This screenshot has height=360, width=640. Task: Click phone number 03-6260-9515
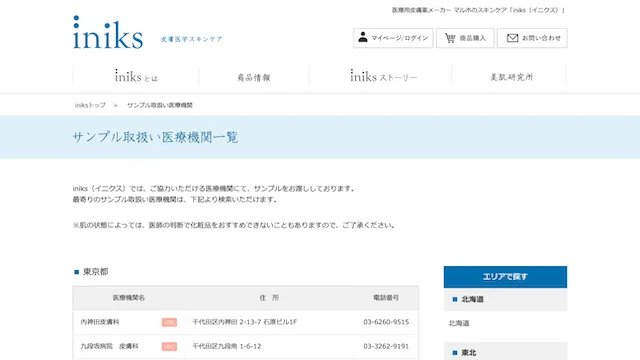tap(386, 322)
